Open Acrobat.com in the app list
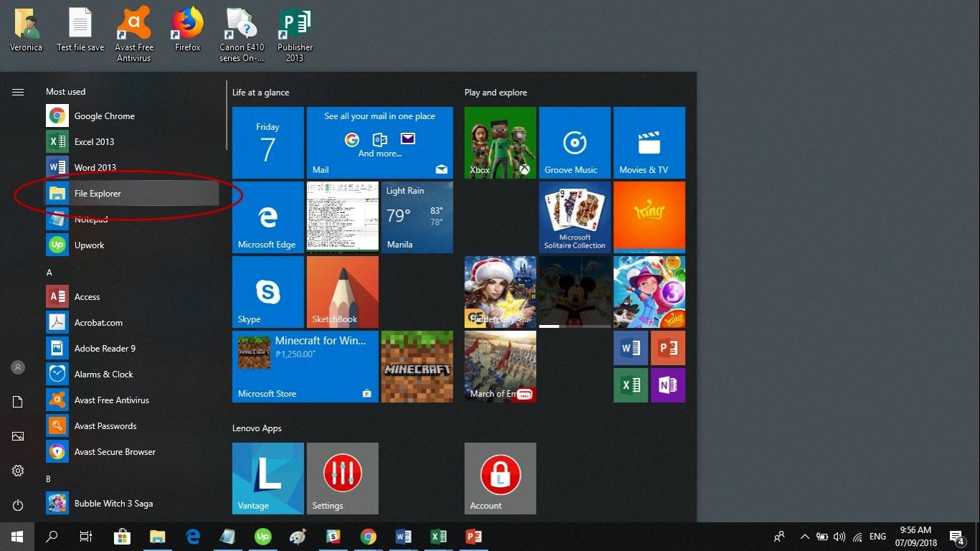This screenshot has height=551, width=980. pyautogui.click(x=132, y=322)
